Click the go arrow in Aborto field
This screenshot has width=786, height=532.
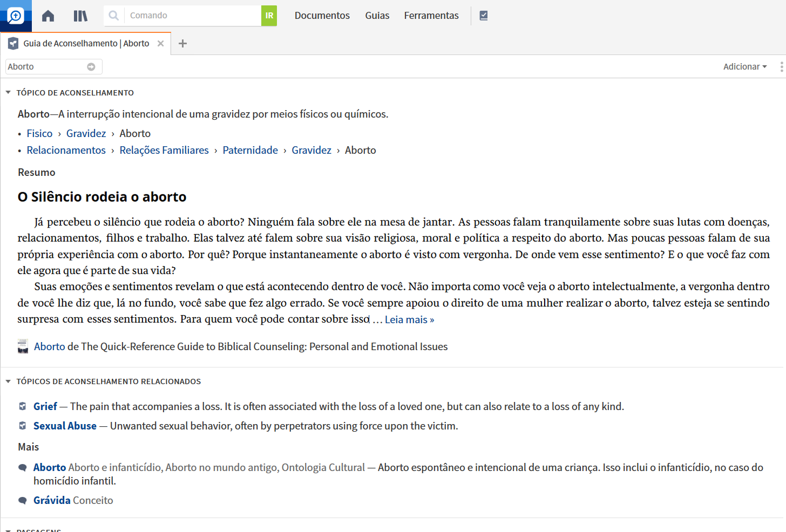point(91,67)
